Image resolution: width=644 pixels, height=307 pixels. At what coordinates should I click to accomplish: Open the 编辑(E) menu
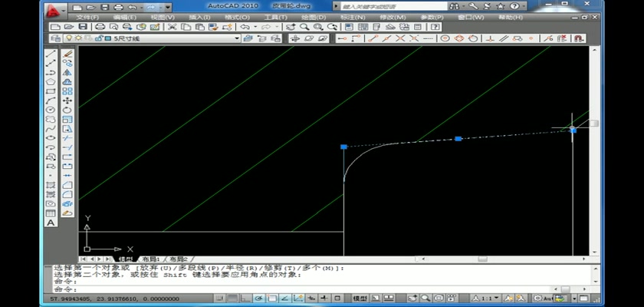125,17
